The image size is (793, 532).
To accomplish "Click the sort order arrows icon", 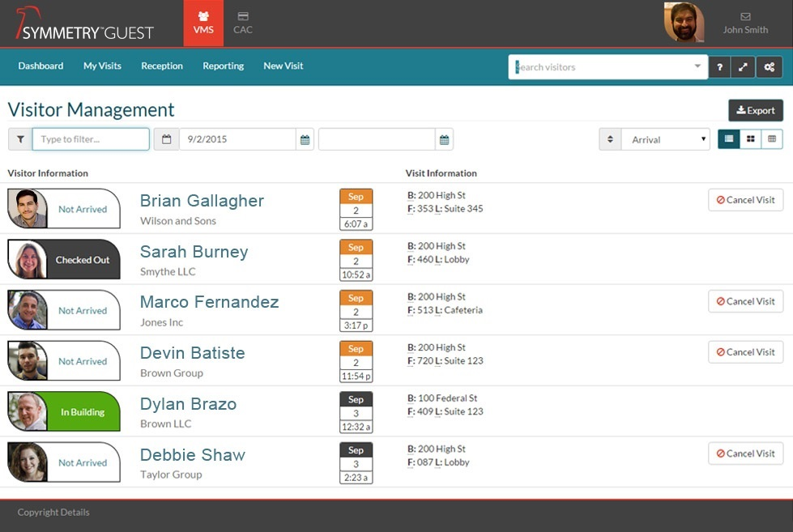I will [x=610, y=139].
